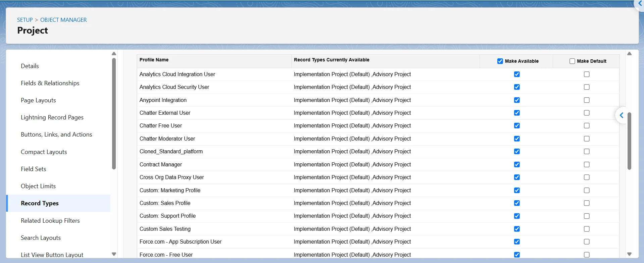
Task: Click the Profile Name column header
Action: click(x=154, y=60)
